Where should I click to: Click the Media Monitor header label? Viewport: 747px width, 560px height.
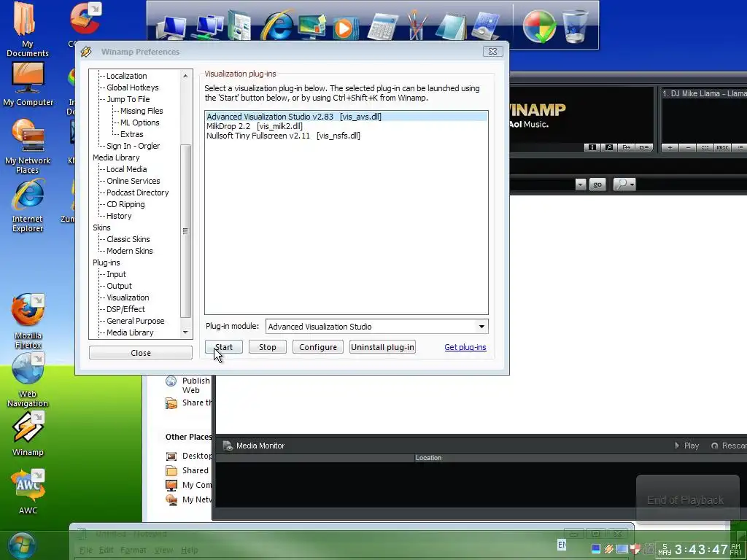coord(260,446)
